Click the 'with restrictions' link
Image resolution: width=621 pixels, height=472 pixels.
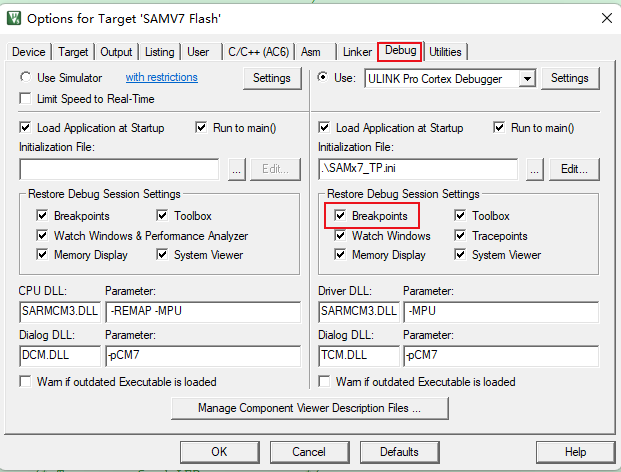(161, 78)
